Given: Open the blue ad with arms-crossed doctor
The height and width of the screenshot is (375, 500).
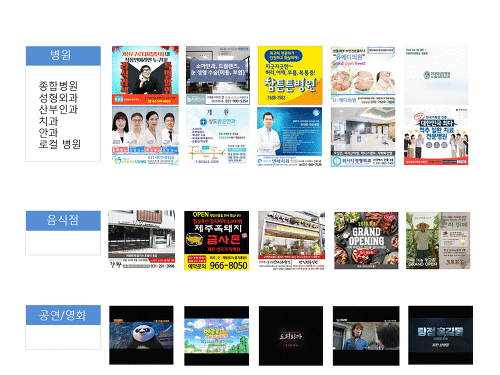Looking at the screenshot, I should (290, 137).
